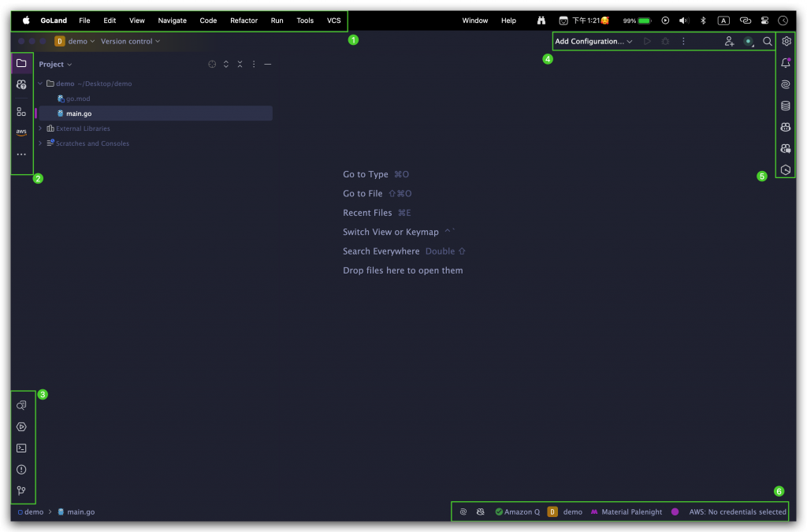
Task: Collapse all items in Project panel
Action: coord(240,65)
